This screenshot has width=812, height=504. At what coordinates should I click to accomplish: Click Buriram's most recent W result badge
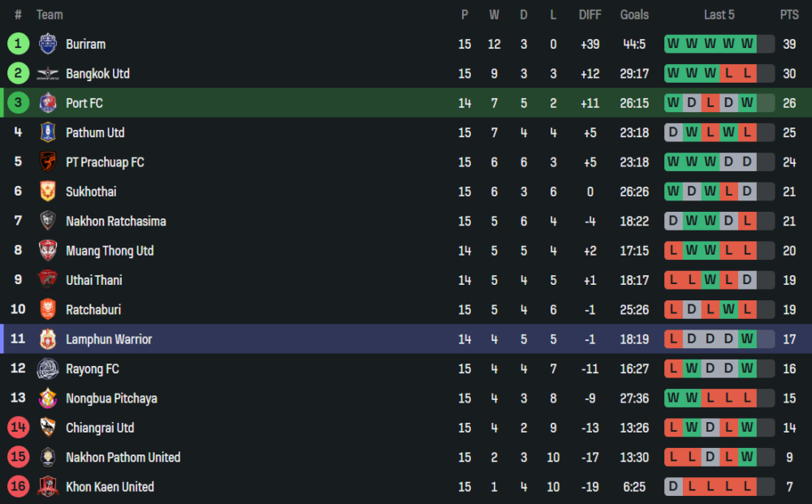[747, 44]
